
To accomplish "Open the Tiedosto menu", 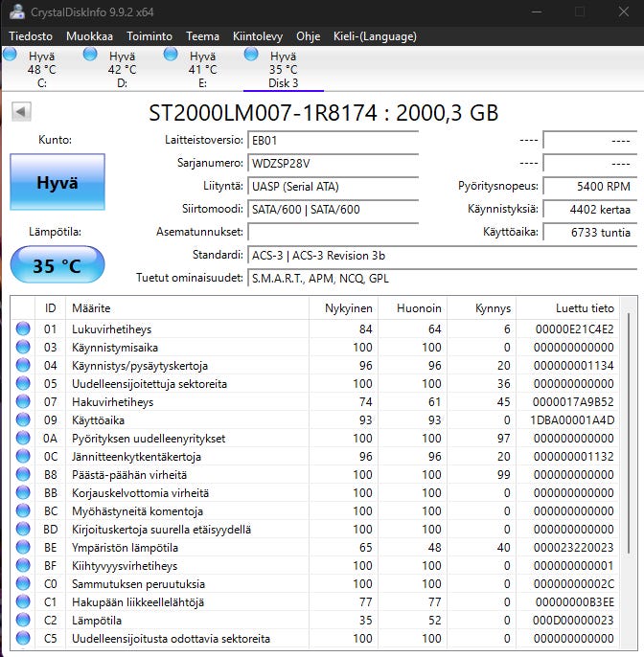I will [x=31, y=36].
